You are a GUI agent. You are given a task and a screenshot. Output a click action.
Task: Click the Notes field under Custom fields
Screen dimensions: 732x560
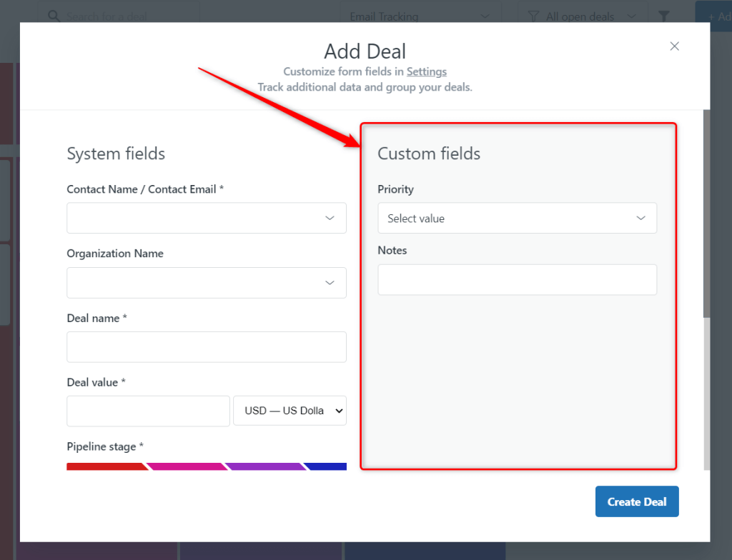point(517,280)
